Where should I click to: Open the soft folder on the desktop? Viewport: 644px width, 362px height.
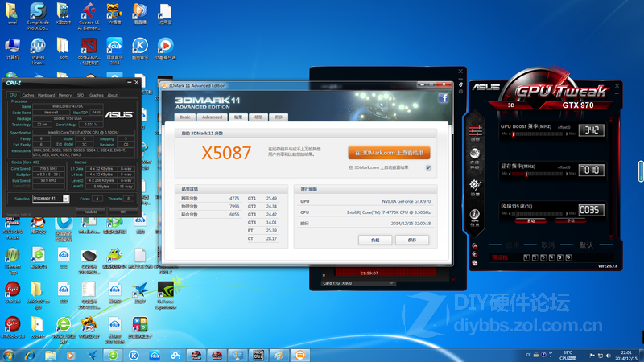pos(64,49)
